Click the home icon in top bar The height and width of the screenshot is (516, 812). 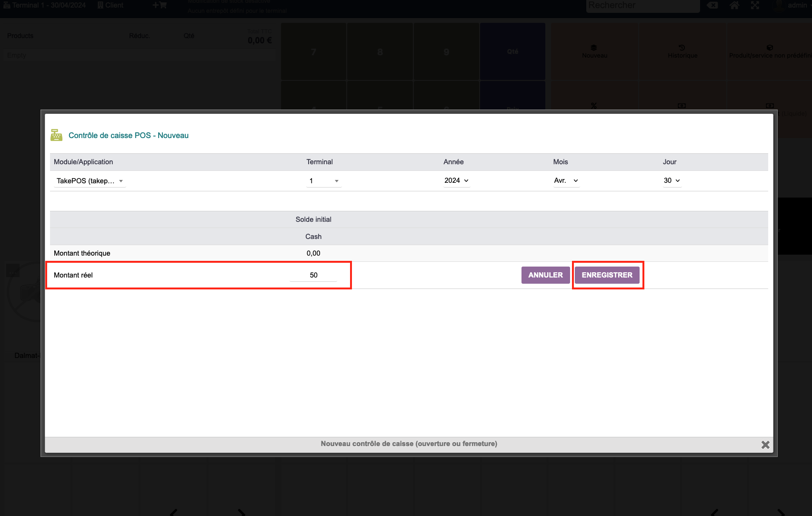pyautogui.click(x=734, y=5)
